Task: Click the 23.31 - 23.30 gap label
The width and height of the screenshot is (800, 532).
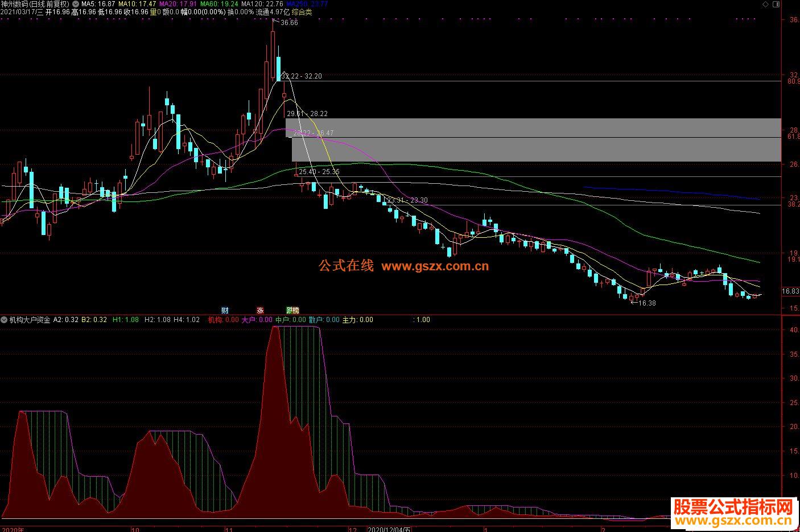Action: [407, 201]
